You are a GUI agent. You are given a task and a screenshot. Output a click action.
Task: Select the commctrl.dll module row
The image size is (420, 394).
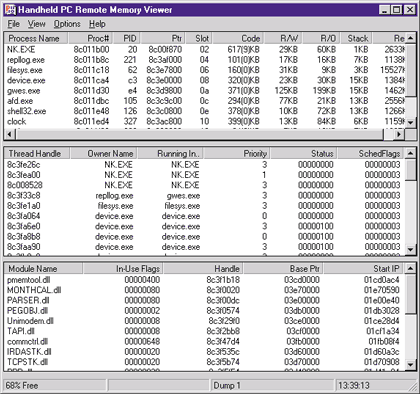205,341
